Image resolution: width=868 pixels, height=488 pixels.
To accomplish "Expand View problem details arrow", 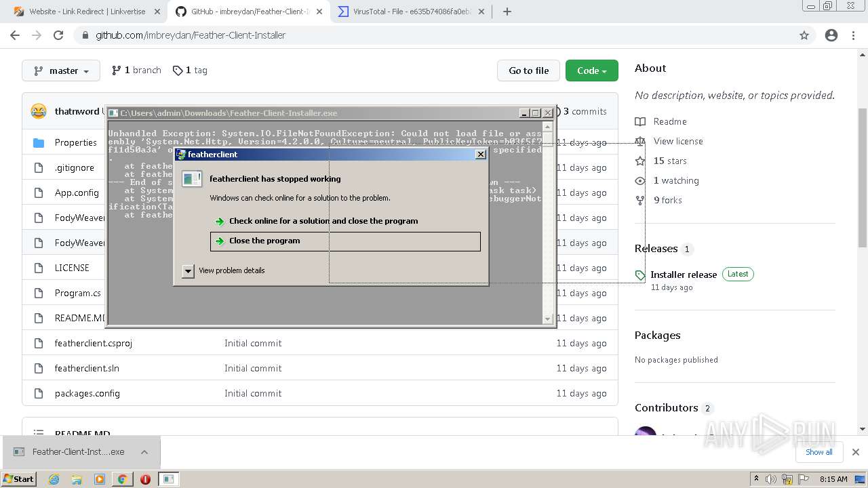I will (188, 270).
